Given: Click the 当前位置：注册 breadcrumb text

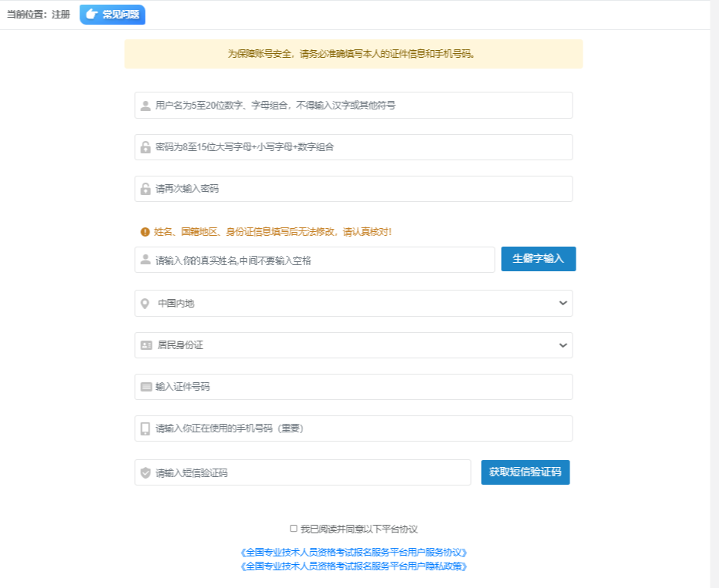Looking at the screenshot, I should point(39,15).
